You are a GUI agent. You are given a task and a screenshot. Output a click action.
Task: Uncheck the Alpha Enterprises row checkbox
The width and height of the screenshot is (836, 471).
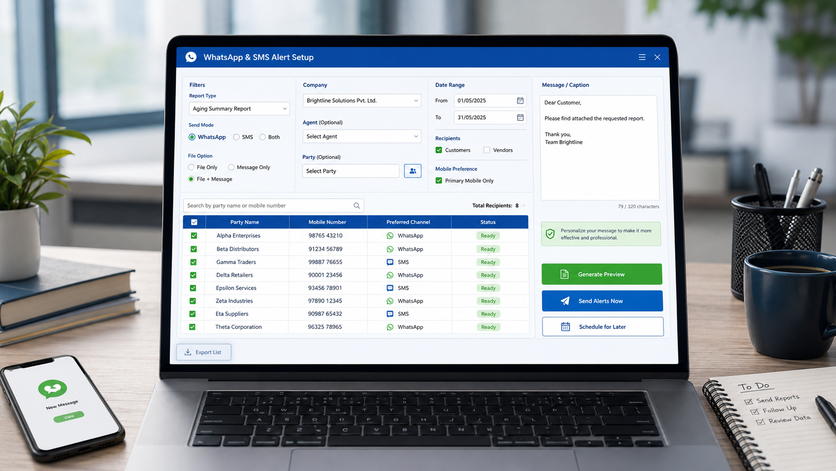click(194, 236)
